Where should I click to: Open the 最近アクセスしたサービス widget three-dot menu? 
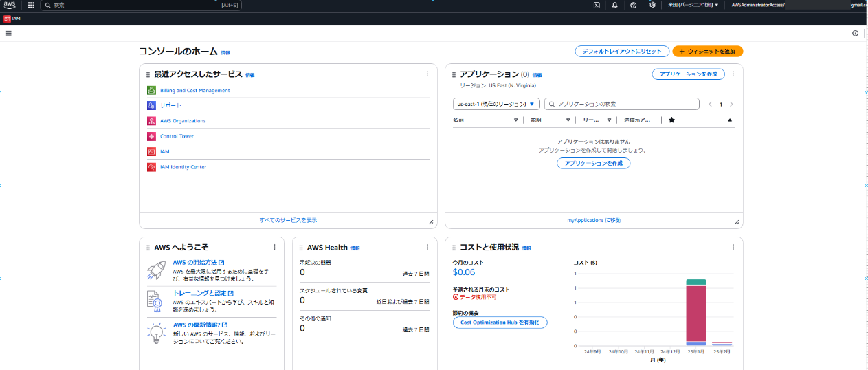point(427,74)
